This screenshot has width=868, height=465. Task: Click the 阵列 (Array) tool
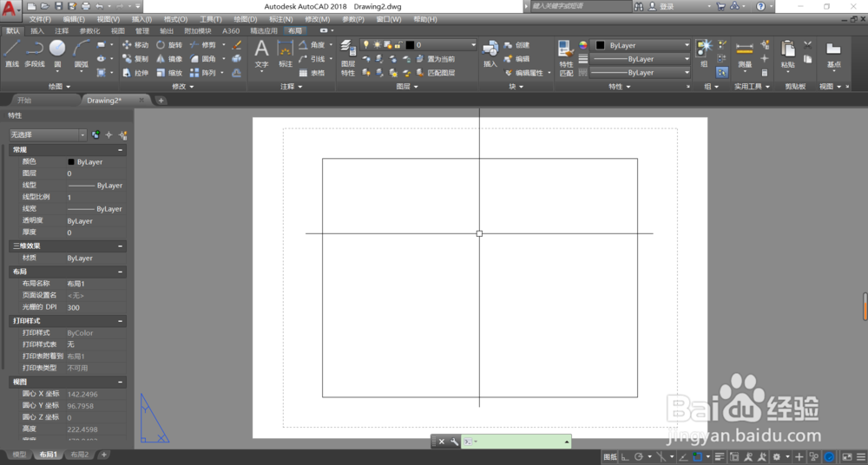pos(202,73)
